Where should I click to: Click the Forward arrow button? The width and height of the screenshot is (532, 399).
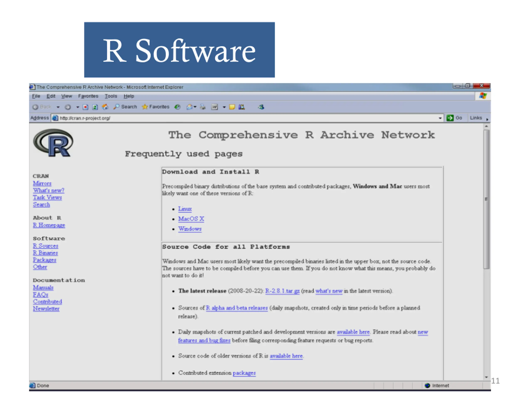coord(68,107)
